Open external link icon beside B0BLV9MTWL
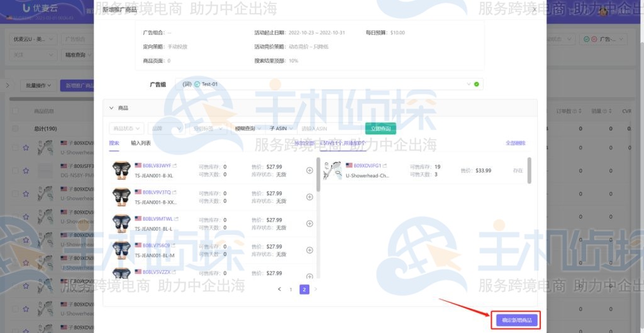Screen dimensions: 644x333 [177, 219]
